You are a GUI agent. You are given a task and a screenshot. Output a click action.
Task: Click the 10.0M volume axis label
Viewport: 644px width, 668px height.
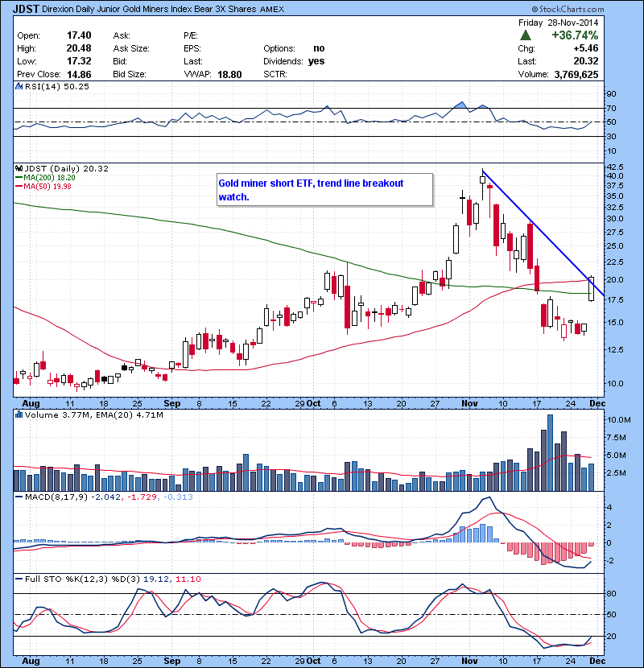[619, 419]
